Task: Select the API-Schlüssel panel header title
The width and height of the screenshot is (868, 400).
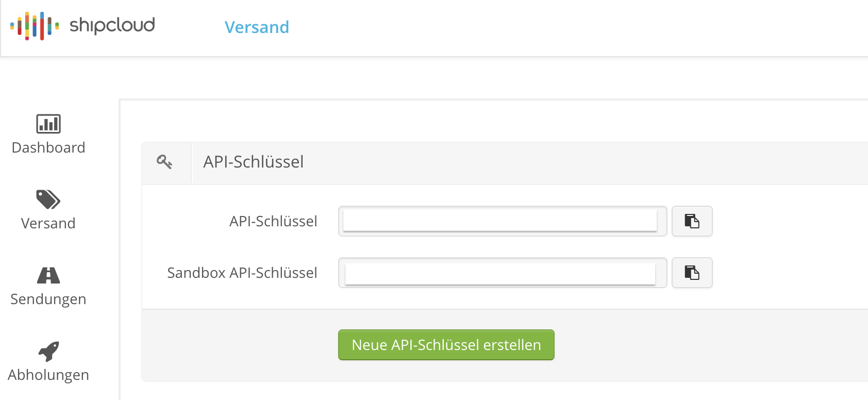Action: pyautogui.click(x=253, y=162)
